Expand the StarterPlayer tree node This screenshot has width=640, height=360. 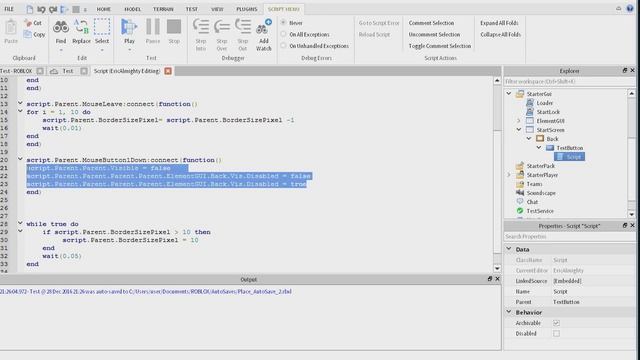(509, 175)
